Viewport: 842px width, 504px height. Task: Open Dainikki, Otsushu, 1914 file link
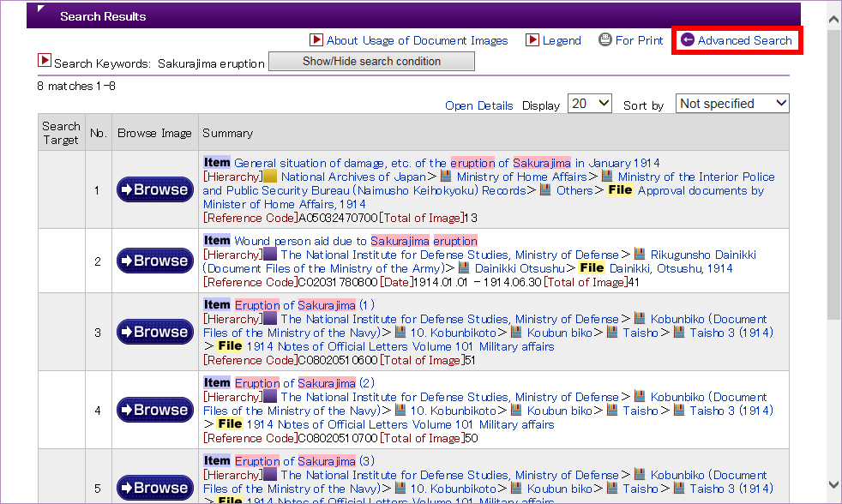click(x=671, y=267)
